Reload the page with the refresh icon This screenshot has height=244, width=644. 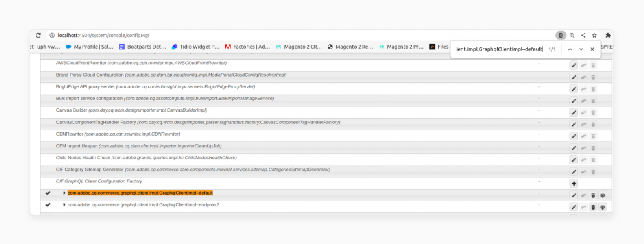tap(38, 35)
